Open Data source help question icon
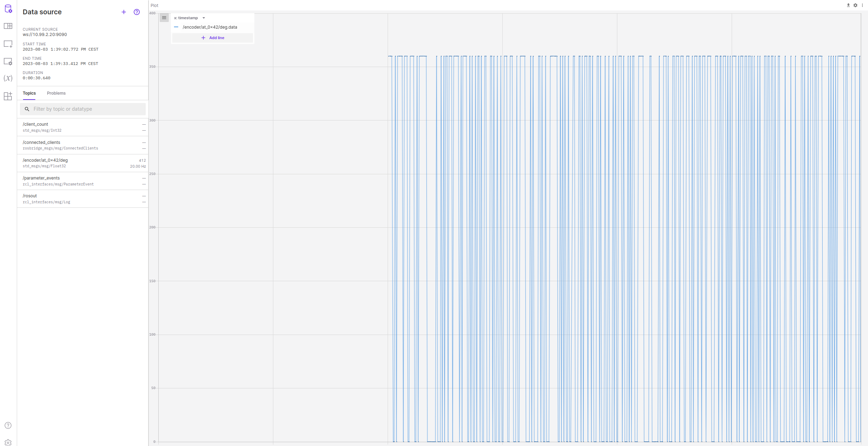The height and width of the screenshot is (446, 868). [x=137, y=12]
